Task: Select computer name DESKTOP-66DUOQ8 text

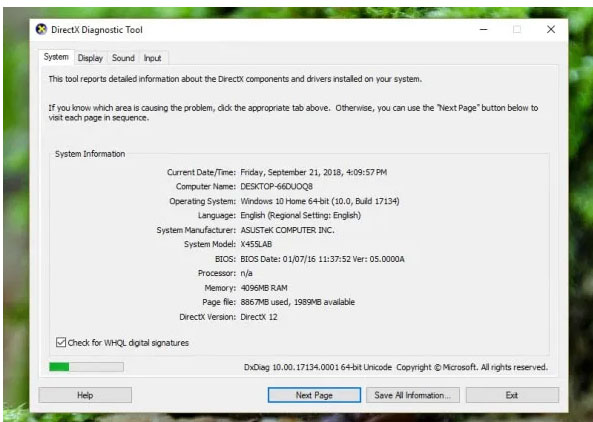Action: pos(276,186)
